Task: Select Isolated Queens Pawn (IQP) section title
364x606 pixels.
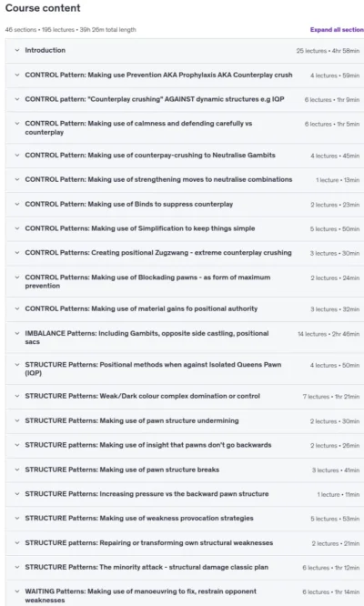Action: click(x=153, y=369)
